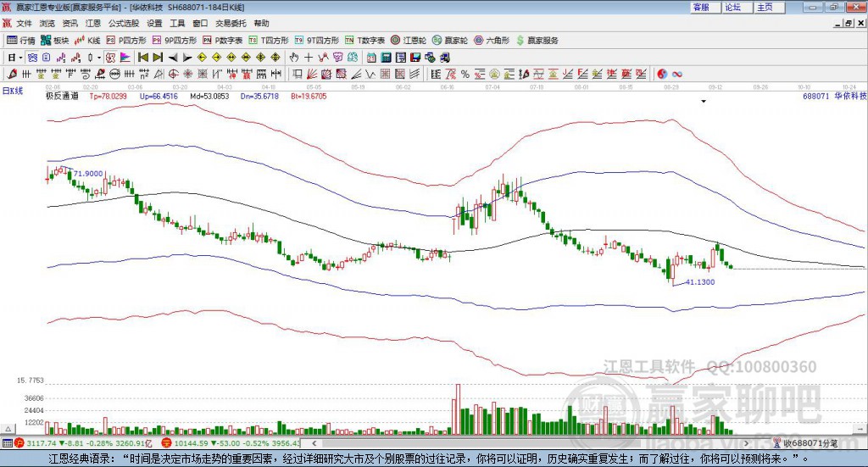Click the 收688071分笔 status entry
This screenshot has width=868, height=467.
805,443
